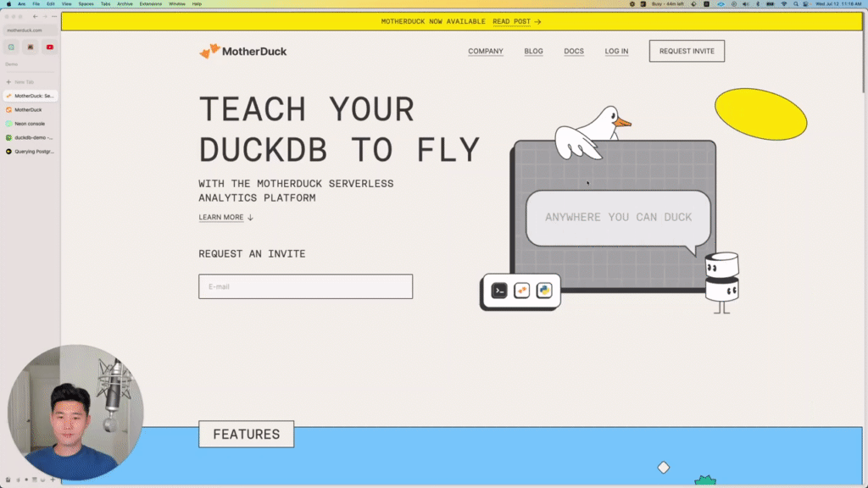Click the volume icon in the menu bar
Image resolution: width=868 pixels, height=488 pixels.
coord(746,4)
